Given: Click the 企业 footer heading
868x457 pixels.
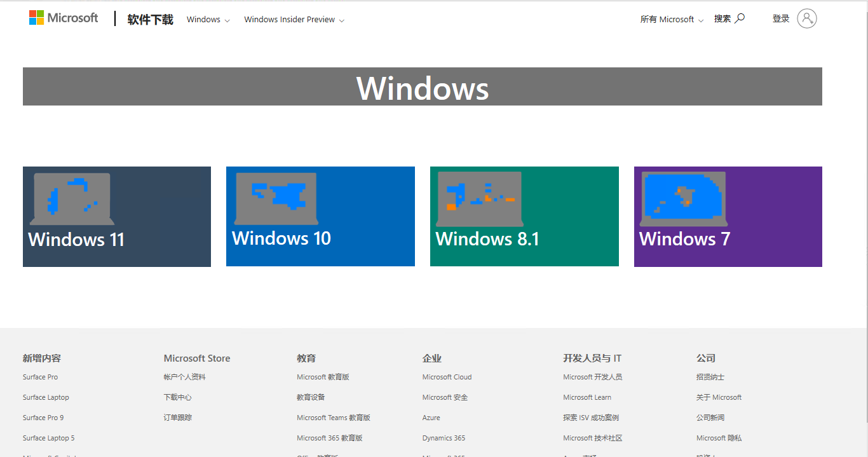Looking at the screenshot, I should pos(432,358).
